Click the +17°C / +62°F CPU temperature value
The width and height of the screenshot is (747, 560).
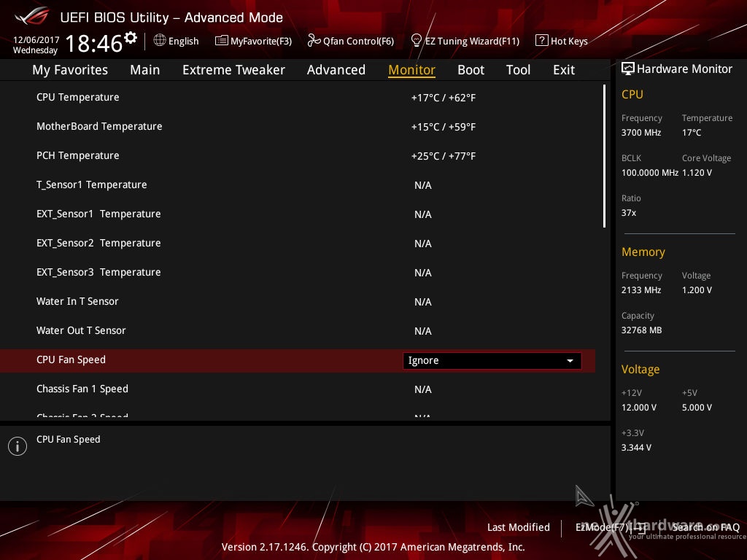[443, 98]
